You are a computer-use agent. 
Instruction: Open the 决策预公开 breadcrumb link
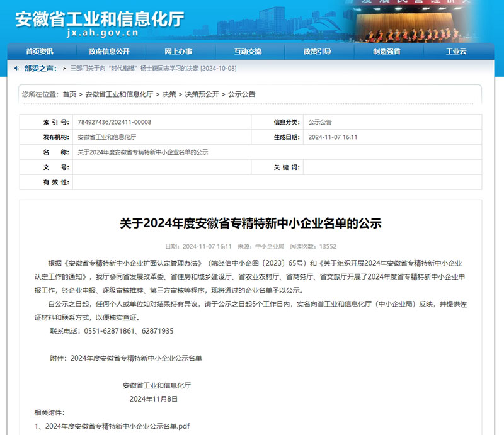pyautogui.click(x=202, y=94)
